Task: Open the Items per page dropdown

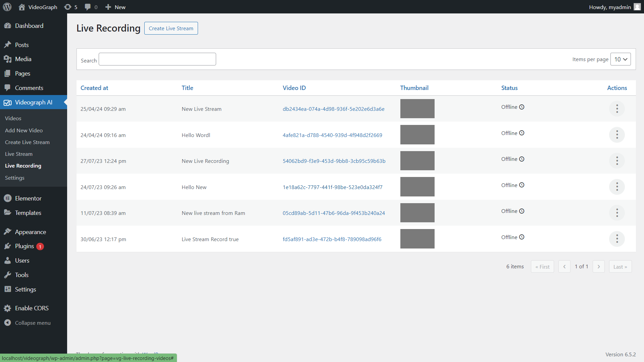Action: [620, 59]
